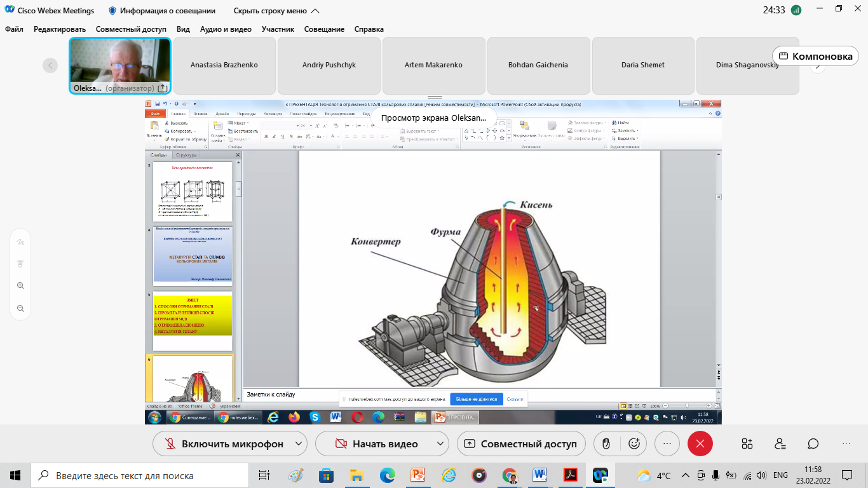Open Webex raise hand control
The image size is (868, 488).
607,444
